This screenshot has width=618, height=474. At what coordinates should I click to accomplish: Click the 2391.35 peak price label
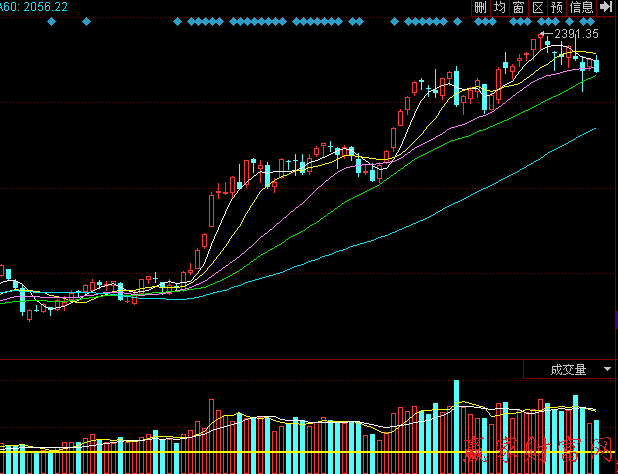tap(576, 34)
